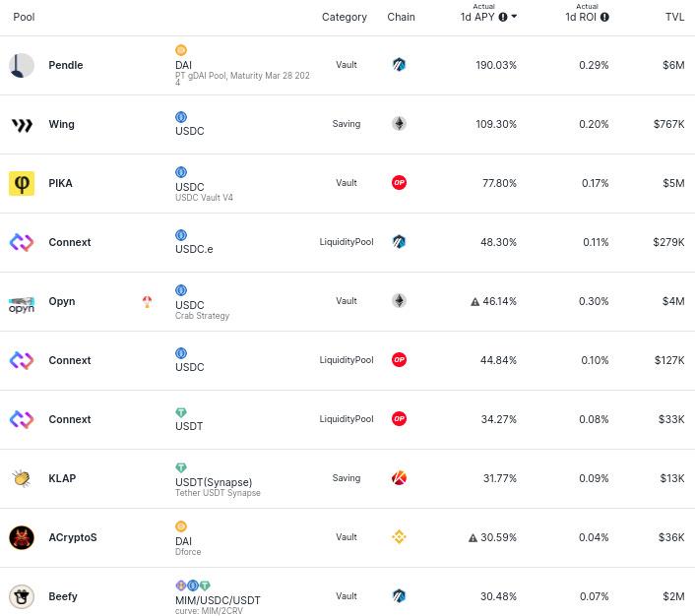Image resolution: width=695 pixels, height=616 pixels.
Task: Click the ACryptoS red logo icon
Action: pos(22,537)
